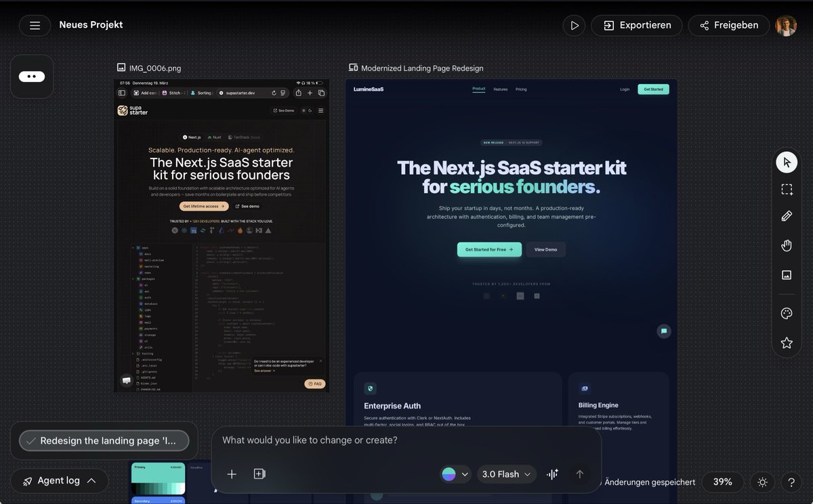
Task: Click the plus icon in prompt box
Action: [x=232, y=474]
